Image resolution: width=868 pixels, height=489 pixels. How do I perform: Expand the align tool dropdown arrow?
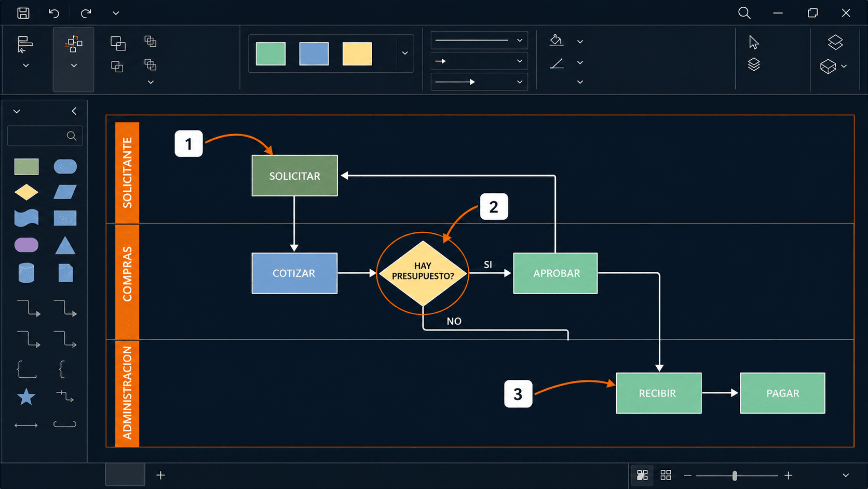tap(25, 65)
